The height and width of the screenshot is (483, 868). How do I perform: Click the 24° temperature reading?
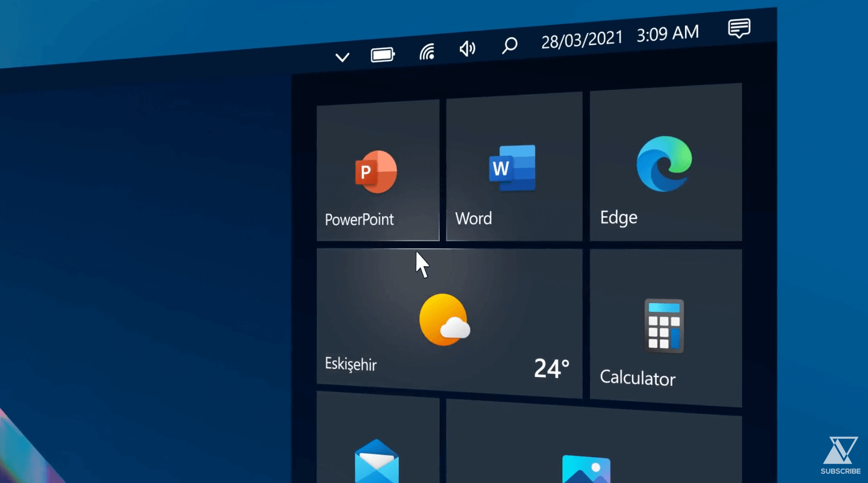pyautogui.click(x=552, y=368)
